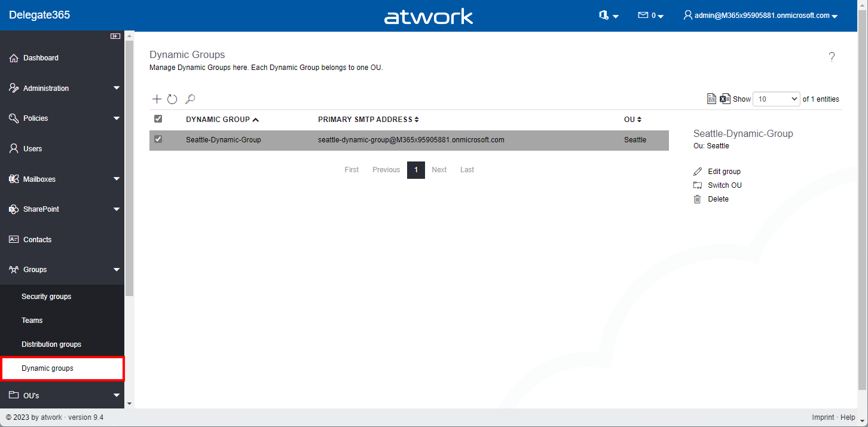The height and width of the screenshot is (427, 868).
Task: Click the Users person icon in sidebar
Action: coord(14,148)
